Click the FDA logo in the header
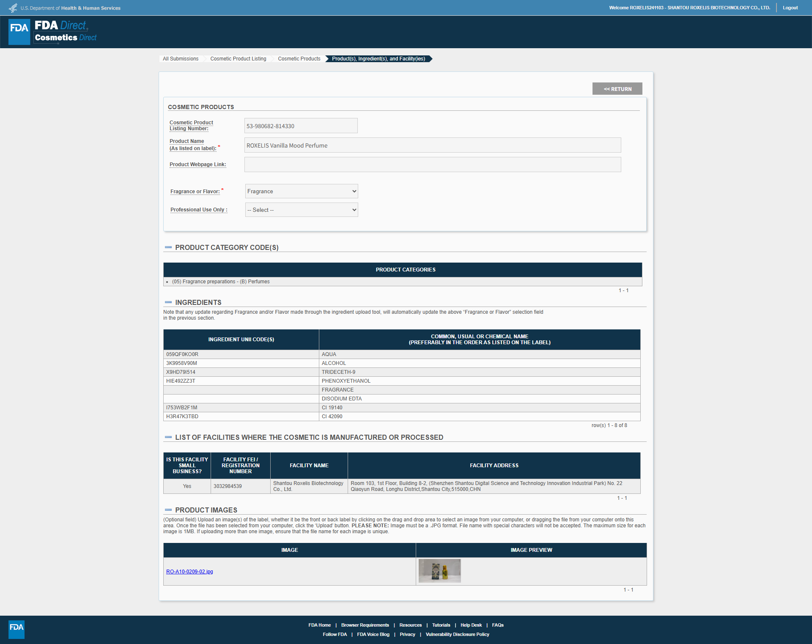The height and width of the screenshot is (644, 812). [19, 32]
